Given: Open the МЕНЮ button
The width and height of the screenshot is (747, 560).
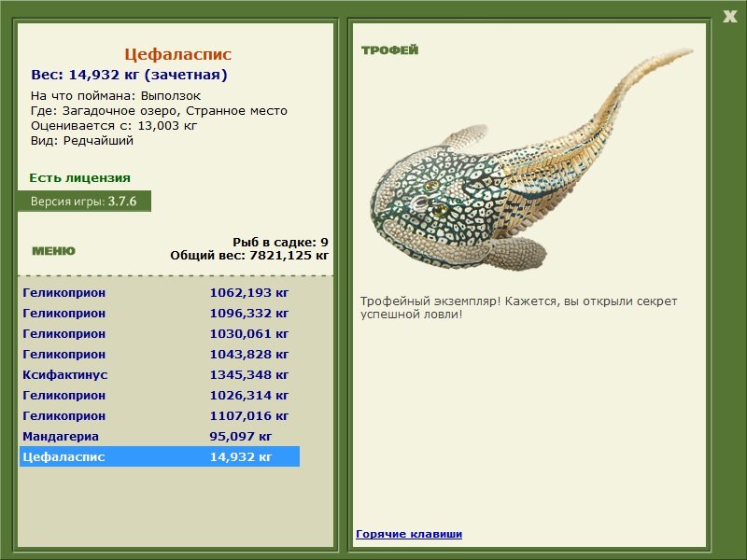Looking at the screenshot, I should (x=53, y=251).
